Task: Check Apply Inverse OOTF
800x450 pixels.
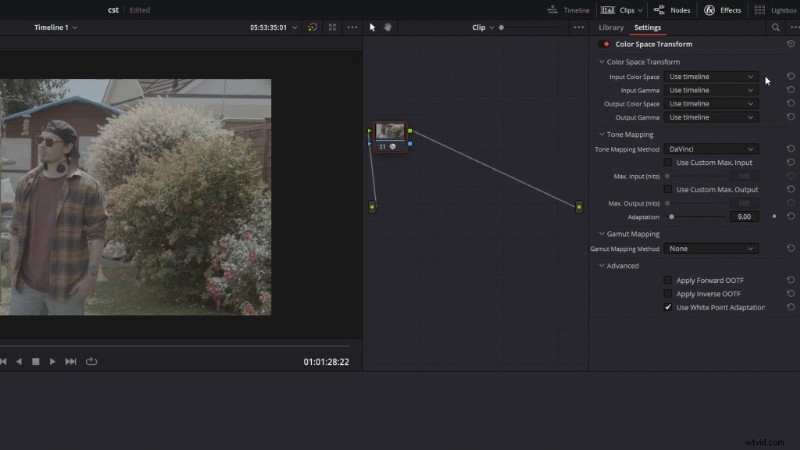Action: (667, 294)
